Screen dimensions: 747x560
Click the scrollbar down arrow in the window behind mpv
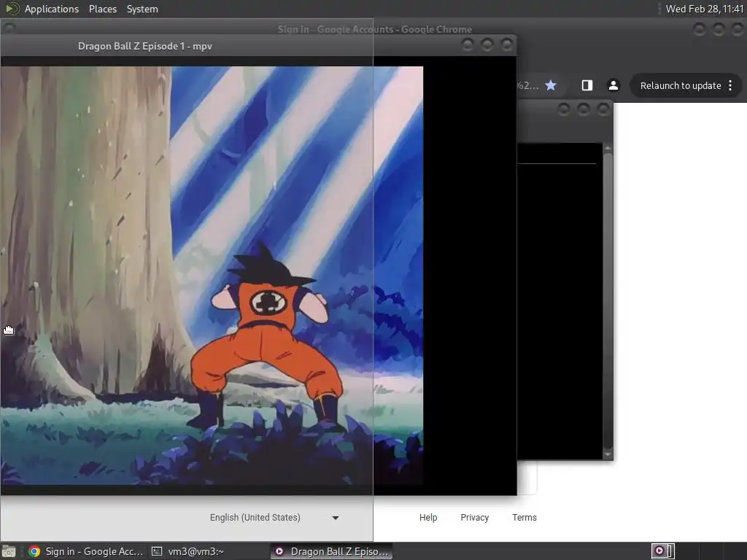coord(608,454)
